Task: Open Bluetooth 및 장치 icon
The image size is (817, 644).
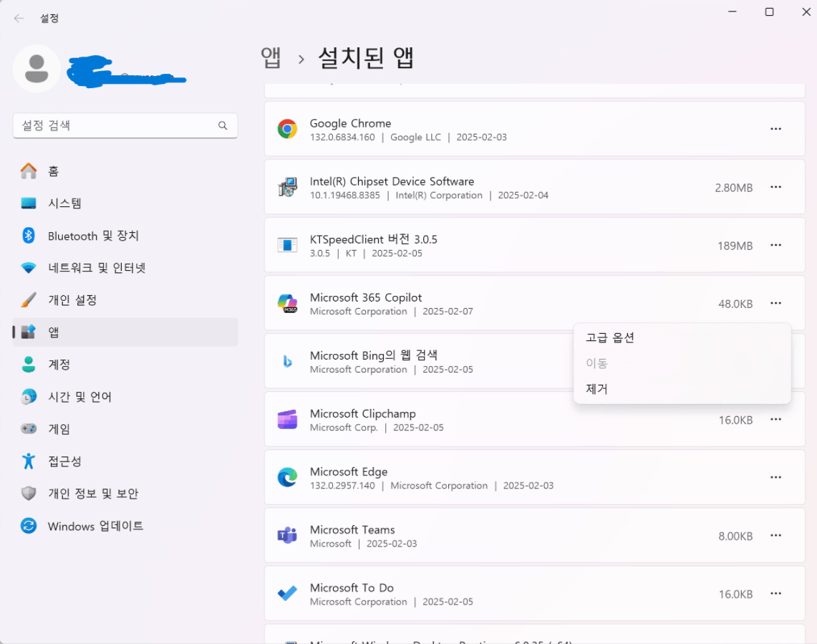Action: click(x=29, y=236)
